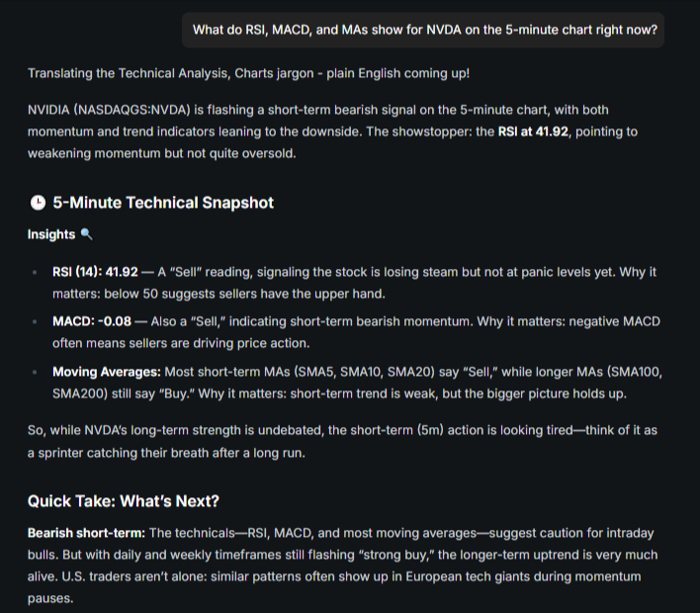The image size is (700, 613).
Task: Click the bold 'MACD: -0.08' label
Action: [92, 321]
